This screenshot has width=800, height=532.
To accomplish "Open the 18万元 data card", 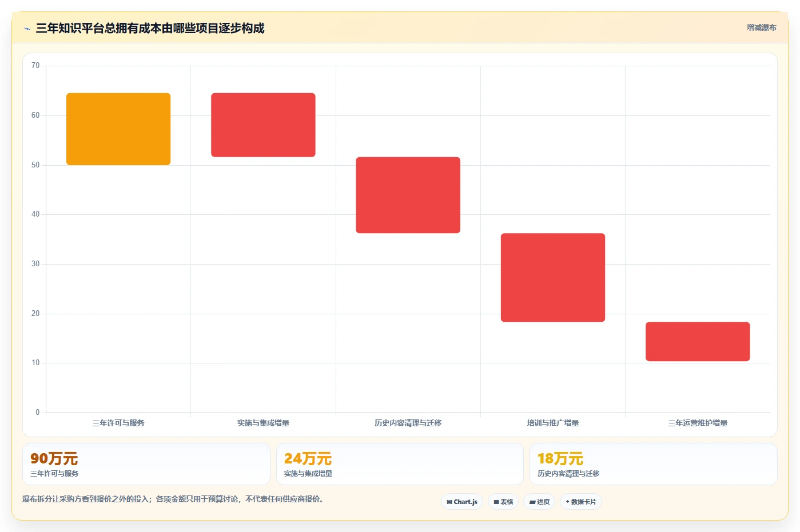I will pyautogui.click(x=654, y=464).
